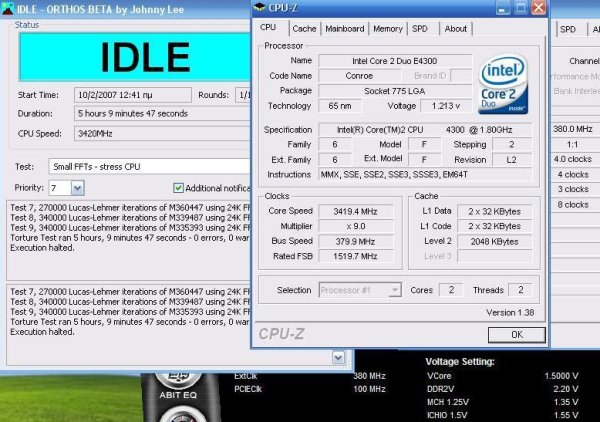The image size is (600, 422).
Task: Click the 1:1 ratio value in background window
Action: tap(572, 145)
